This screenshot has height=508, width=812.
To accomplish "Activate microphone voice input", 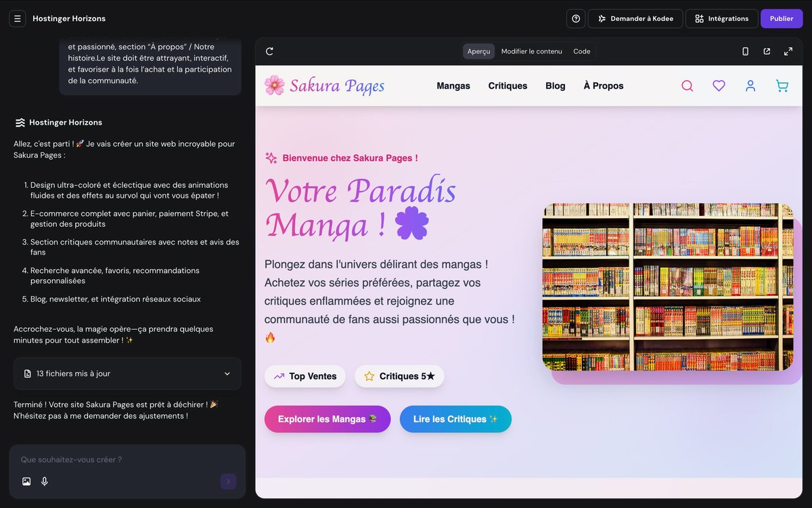I will pos(45,482).
